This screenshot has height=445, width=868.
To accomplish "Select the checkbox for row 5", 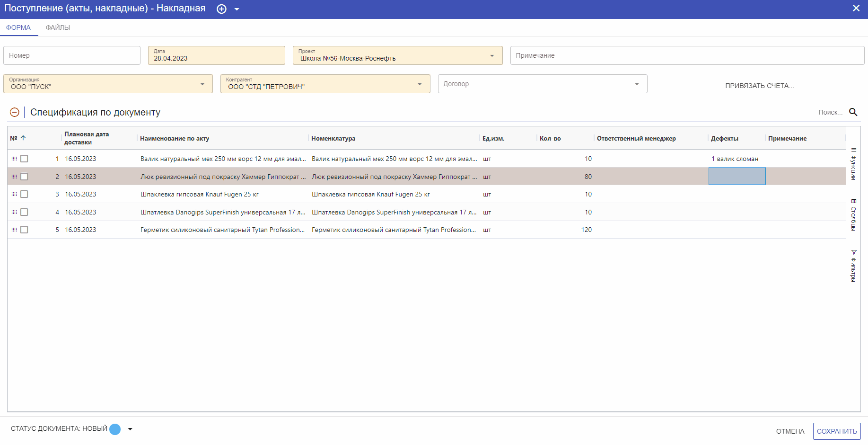I will (24, 230).
